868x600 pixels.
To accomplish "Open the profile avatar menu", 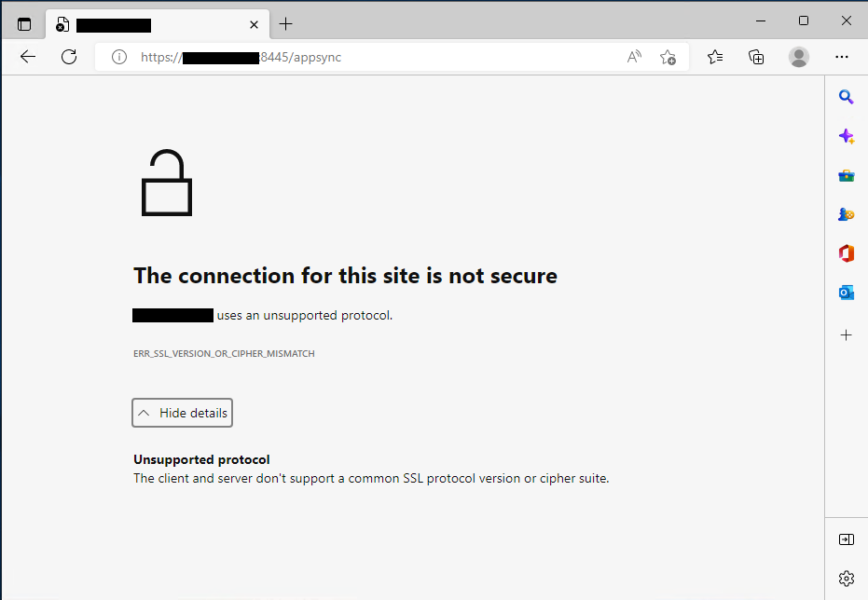I will coord(799,57).
